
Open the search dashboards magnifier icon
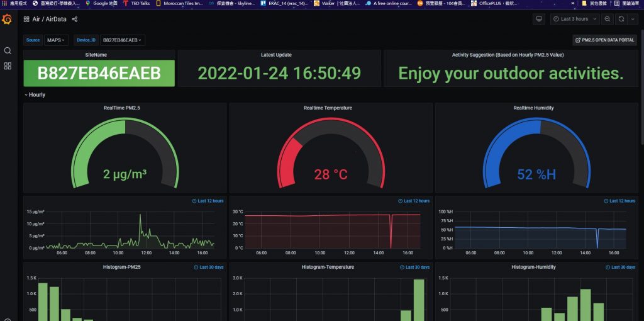[8, 50]
